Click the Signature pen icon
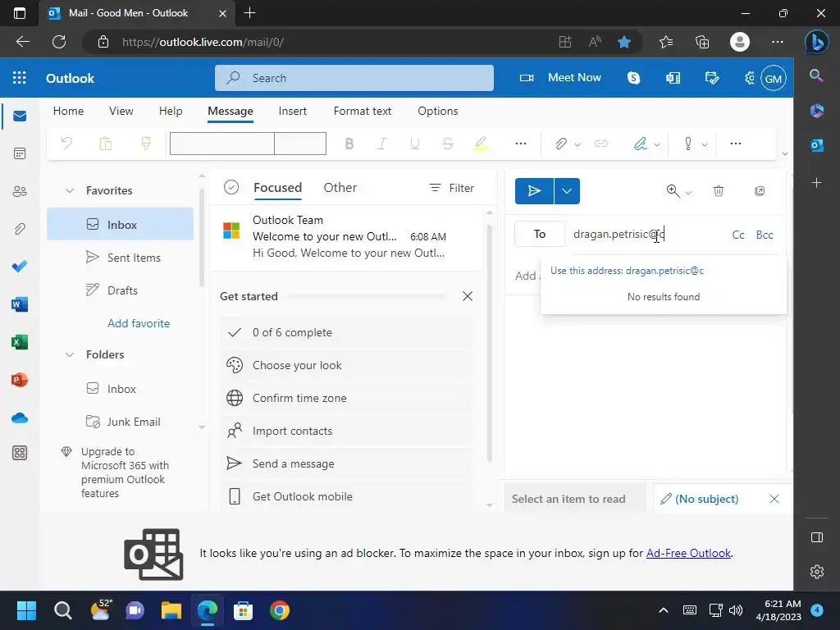 (640, 144)
